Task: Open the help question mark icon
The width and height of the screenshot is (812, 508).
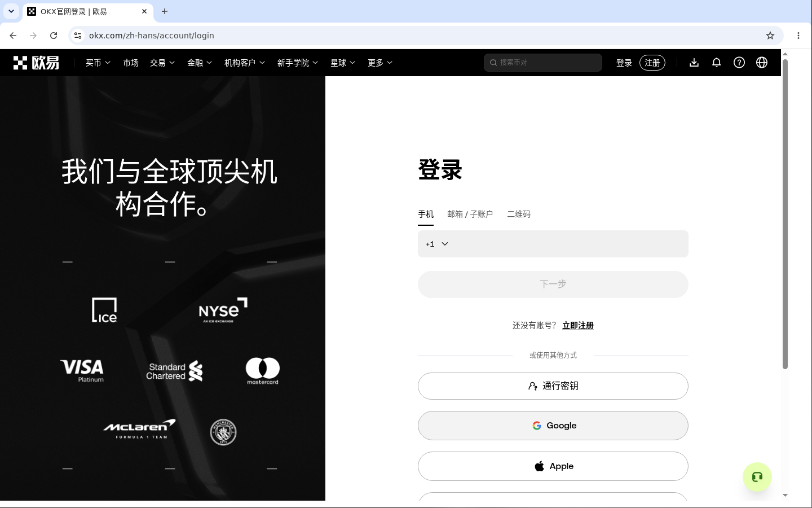Action: click(x=739, y=63)
